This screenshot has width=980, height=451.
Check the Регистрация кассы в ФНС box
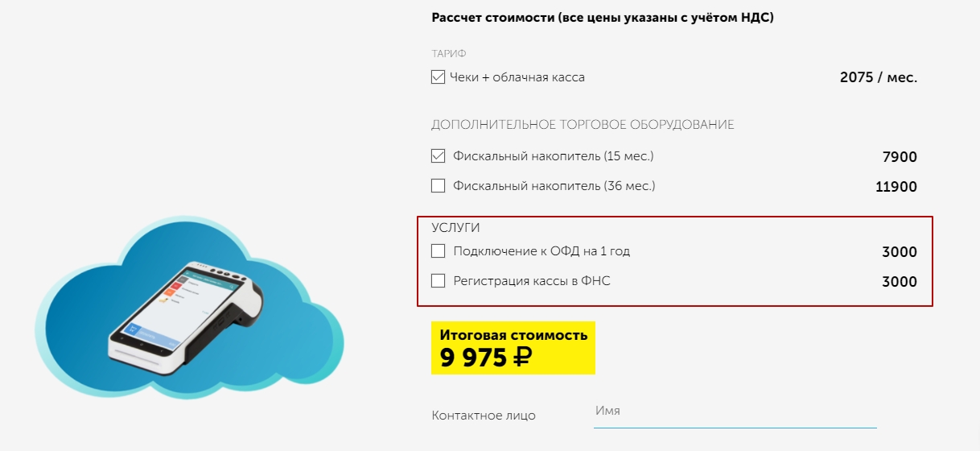(x=439, y=280)
